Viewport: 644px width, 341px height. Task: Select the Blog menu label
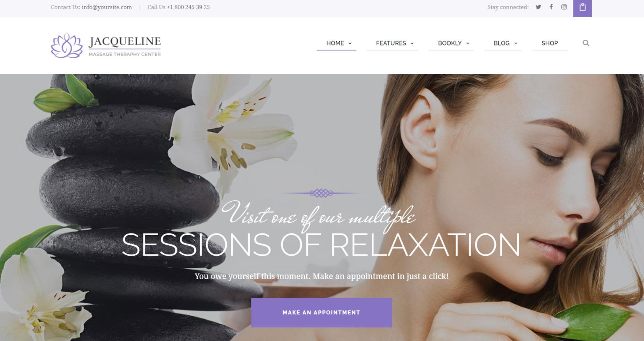pyautogui.click(x=501, y=43)
